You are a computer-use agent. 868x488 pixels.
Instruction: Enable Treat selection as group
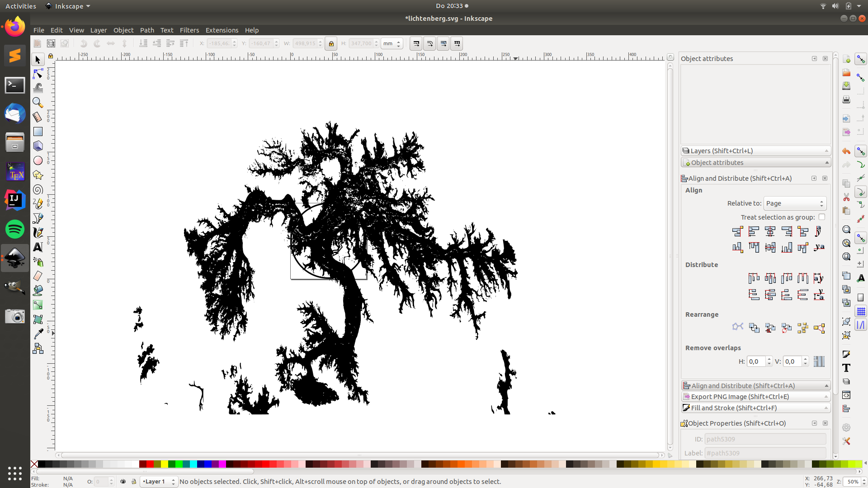point(822,217)
